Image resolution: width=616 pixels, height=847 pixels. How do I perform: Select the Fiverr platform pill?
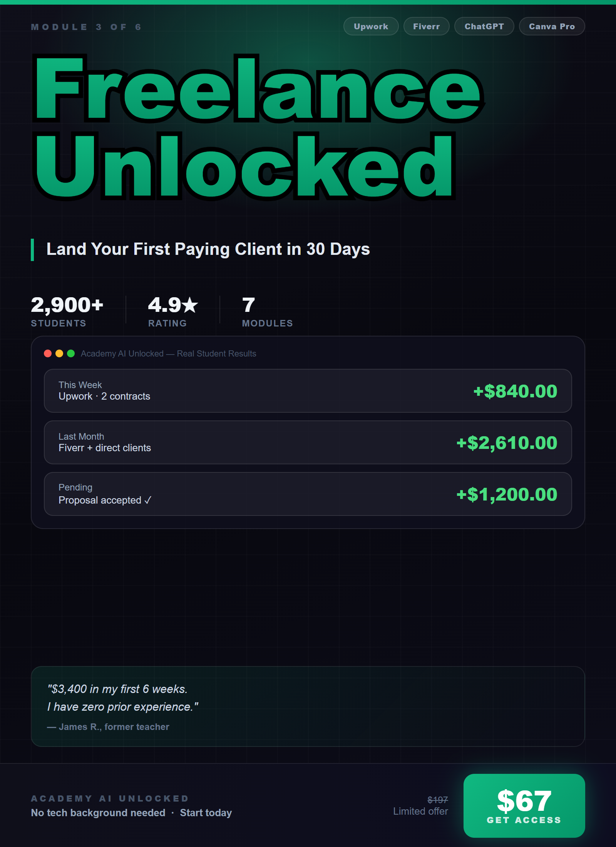click(x=426, y=26)
